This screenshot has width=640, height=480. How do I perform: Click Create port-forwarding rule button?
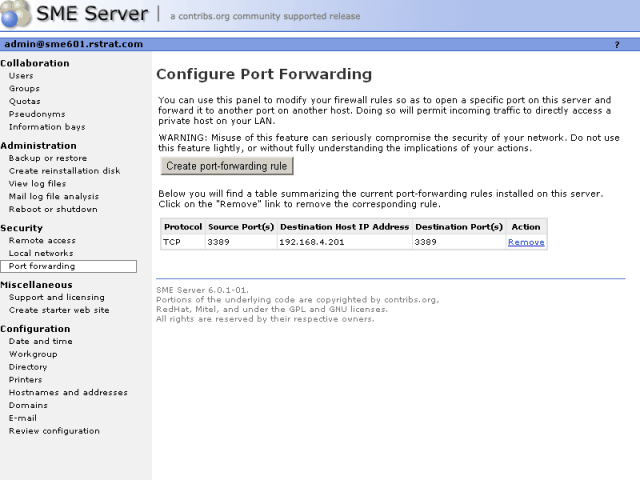coord(227,166)
